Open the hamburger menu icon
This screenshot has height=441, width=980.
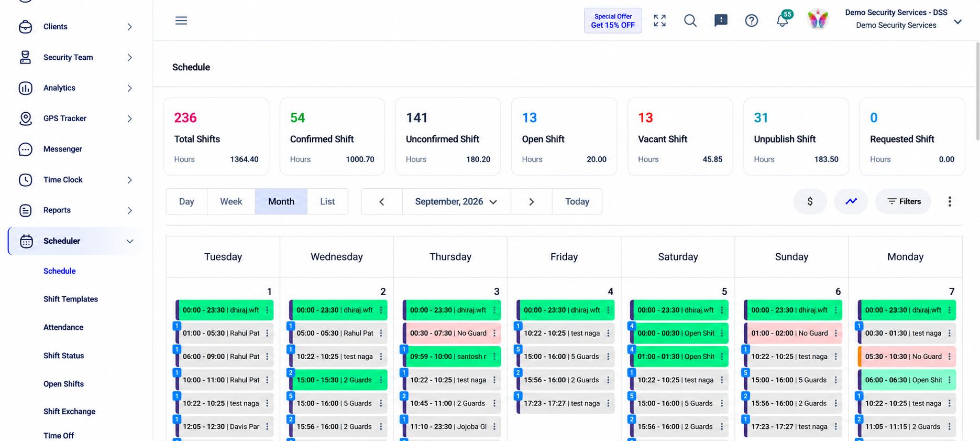(181, 20)
